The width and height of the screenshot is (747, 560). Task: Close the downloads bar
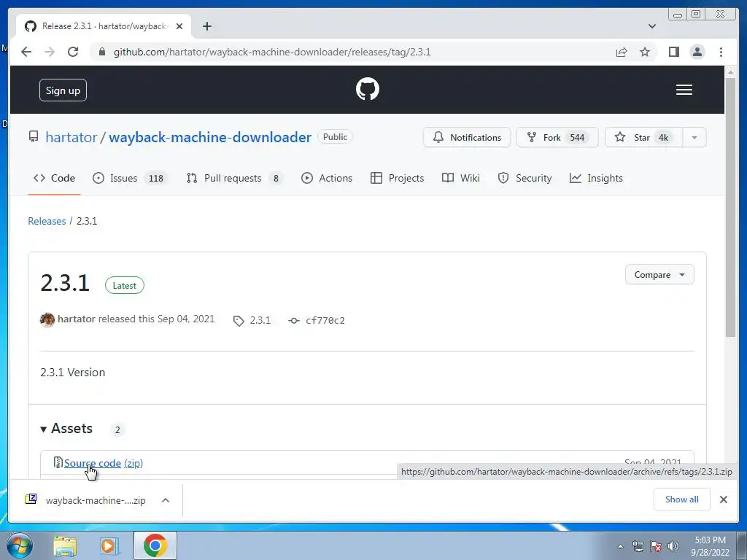pos(723,499)
